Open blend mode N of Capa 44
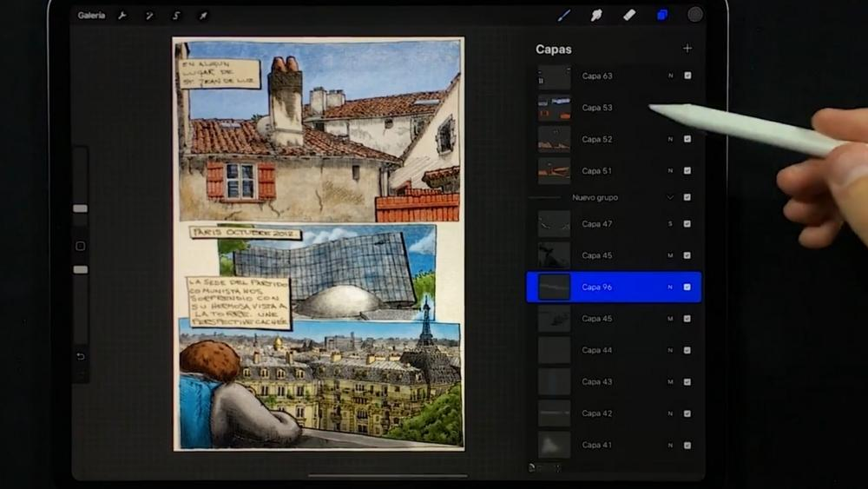 [670, 350]
